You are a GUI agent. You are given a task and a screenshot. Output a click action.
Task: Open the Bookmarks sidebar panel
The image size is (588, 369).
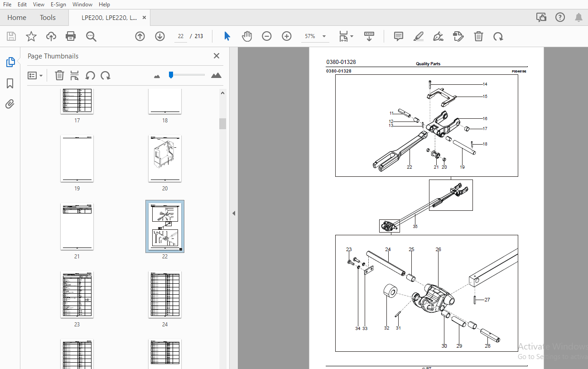[10, 83]
